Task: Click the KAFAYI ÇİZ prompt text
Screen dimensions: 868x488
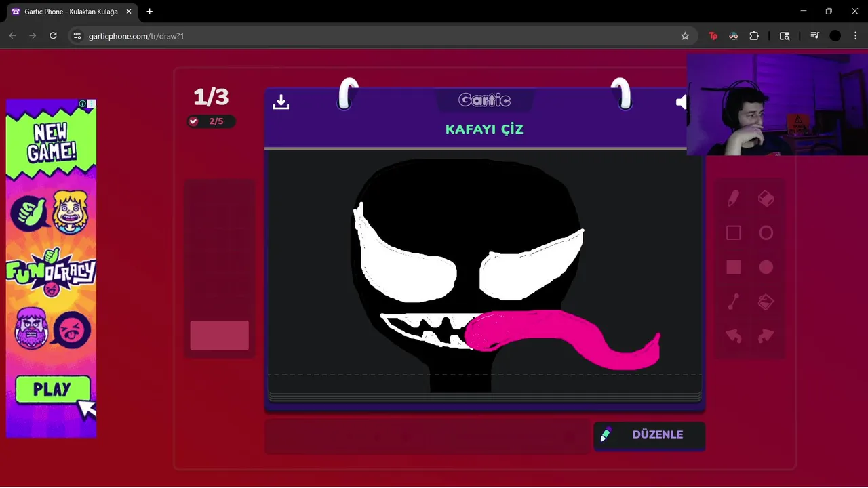Action: click(484, 129)
